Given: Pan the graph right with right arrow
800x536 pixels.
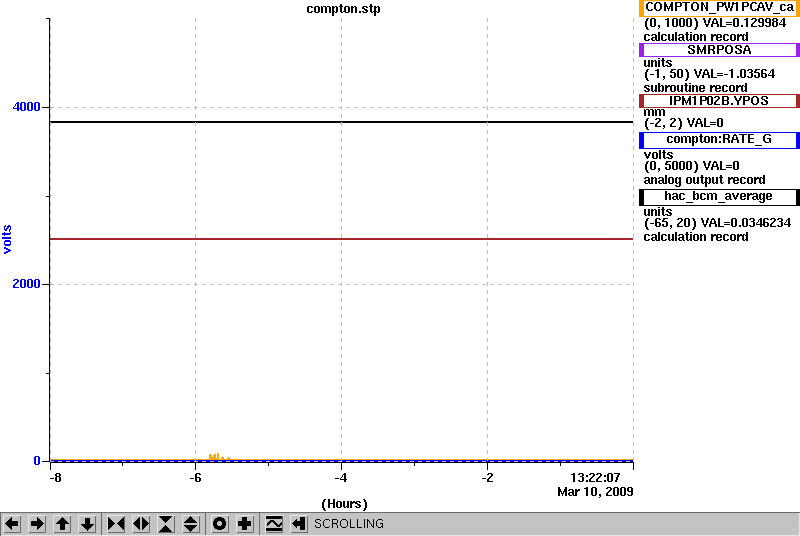Looking at the screenshot, I should coord(37,524).
